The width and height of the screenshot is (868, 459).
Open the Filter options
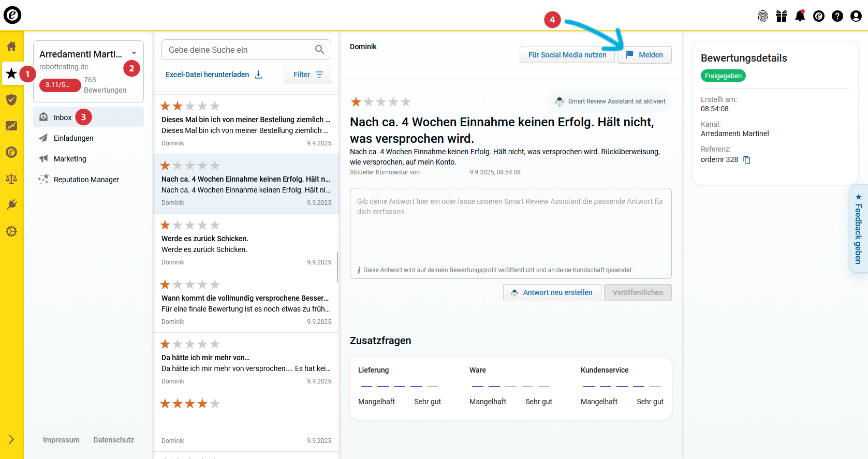click(307, 75)
